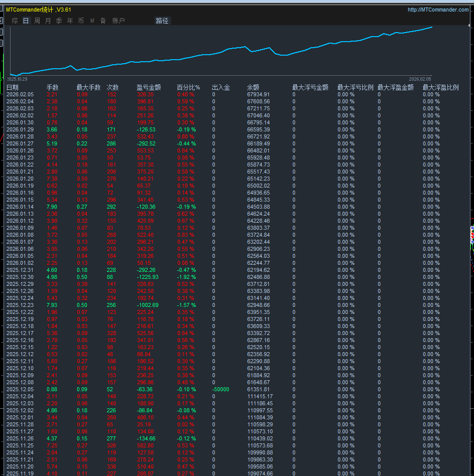
Task: Select the 币 currency tab
Action: (81, 21)
